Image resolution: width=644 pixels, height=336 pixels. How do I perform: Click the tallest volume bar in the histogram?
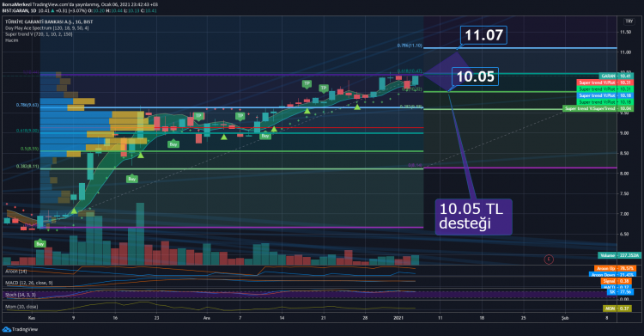pyautogui.click(x=140, y=234)
